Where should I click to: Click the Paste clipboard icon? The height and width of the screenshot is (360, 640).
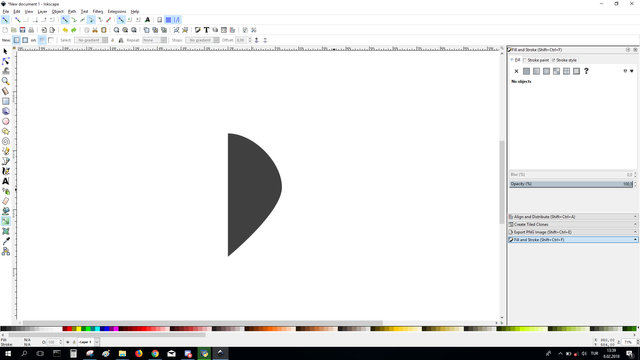pyautogui.click(x=104, y=30)
